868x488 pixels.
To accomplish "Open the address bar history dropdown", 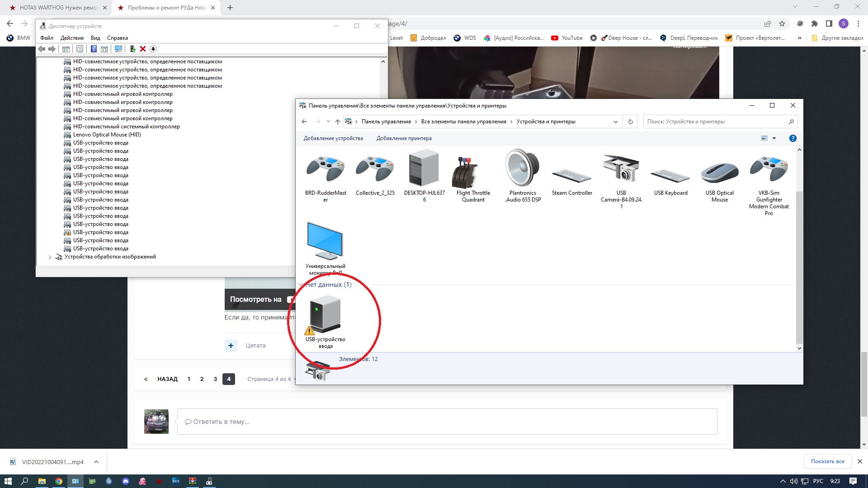I will pos(615,122).
